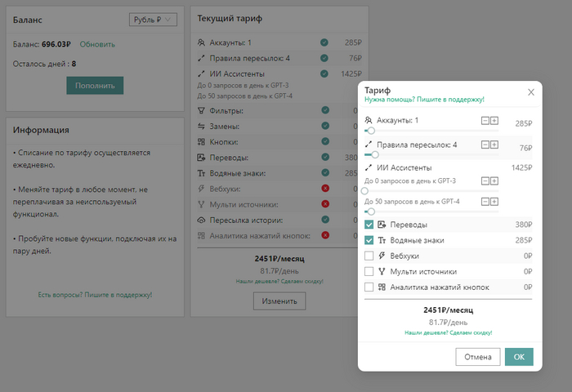This screenshot has width=572, height=392.
Task: Click the Вебхуки lightning icon in dialog
Action: click(x=382, y=256)
